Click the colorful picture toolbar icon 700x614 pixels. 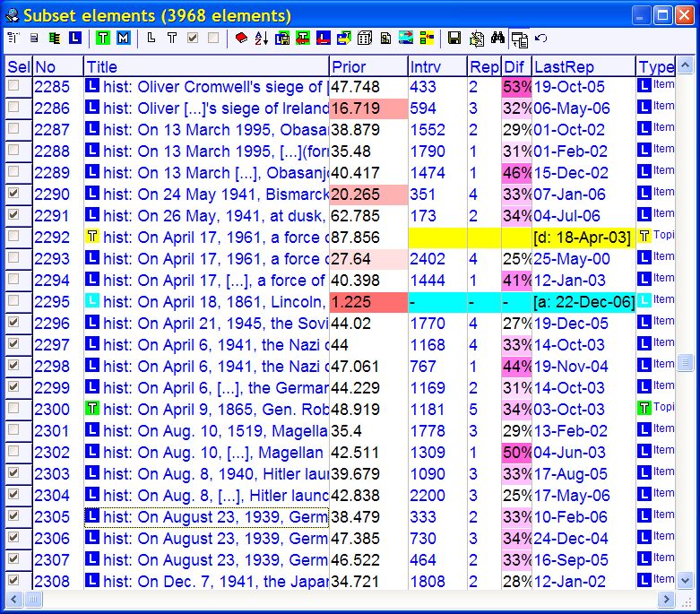(x=406, y=39)
